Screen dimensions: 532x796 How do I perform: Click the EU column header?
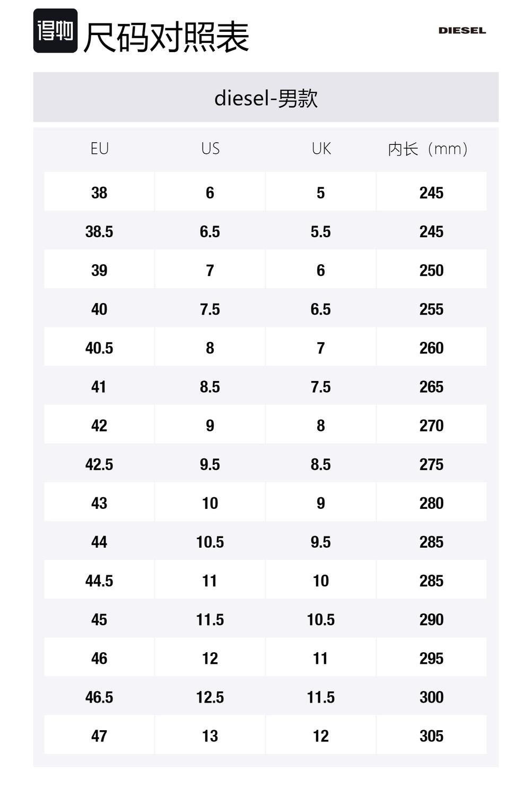pyautogui.click(x=99, y=149)
